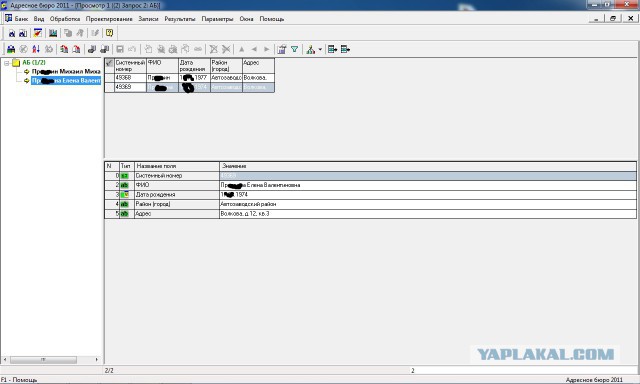
Task: Open the dropdown arrow beside tree structure icon
Action: (320, 49)
